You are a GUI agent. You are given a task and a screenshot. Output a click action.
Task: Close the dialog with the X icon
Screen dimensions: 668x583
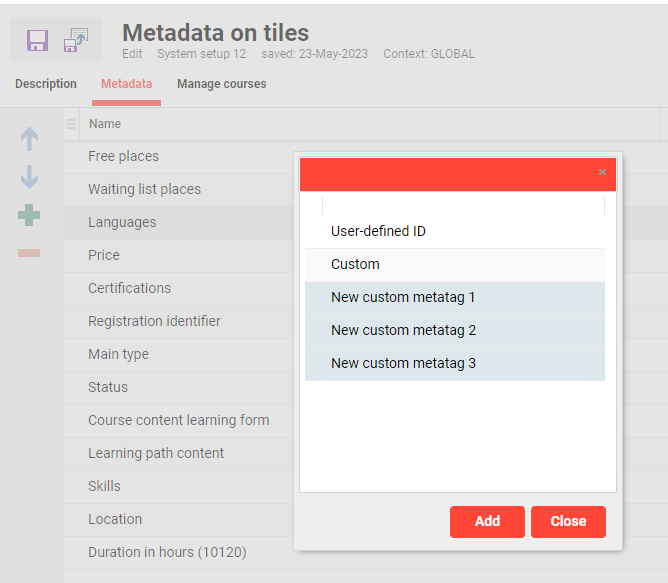[x=602, y=172]
